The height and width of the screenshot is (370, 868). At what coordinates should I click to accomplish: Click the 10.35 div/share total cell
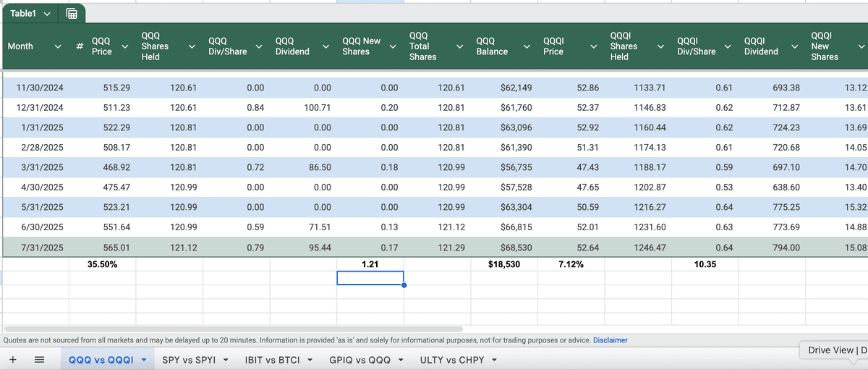tap(705, 264)
